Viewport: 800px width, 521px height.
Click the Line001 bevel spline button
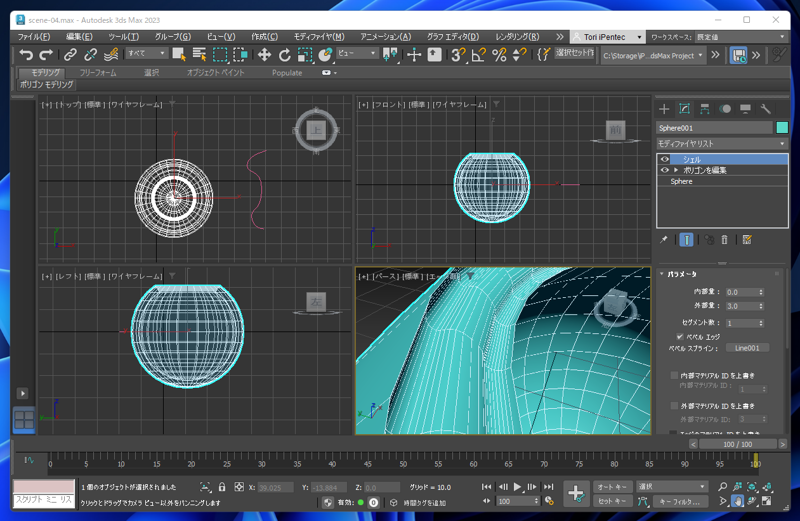(x=747, y=348)
